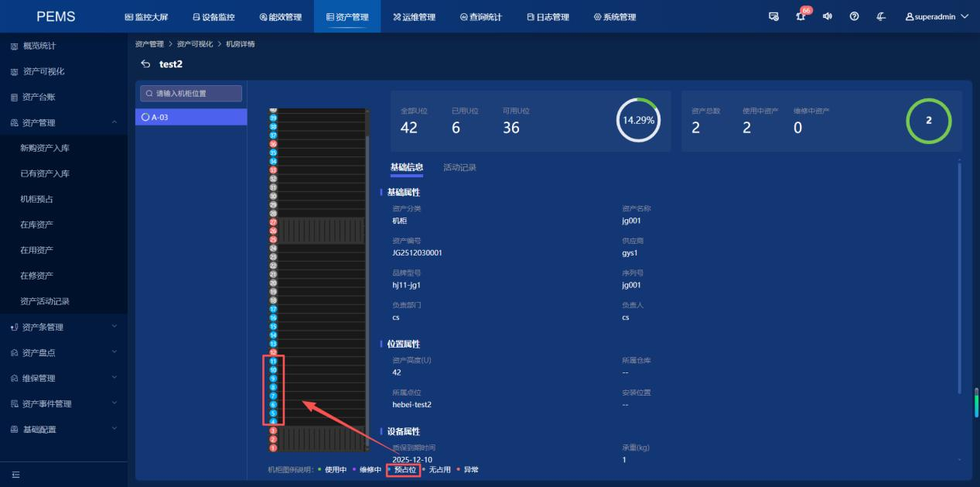
Task: Collapse the 资产管理 sidebar group
Action: [114, 122]
